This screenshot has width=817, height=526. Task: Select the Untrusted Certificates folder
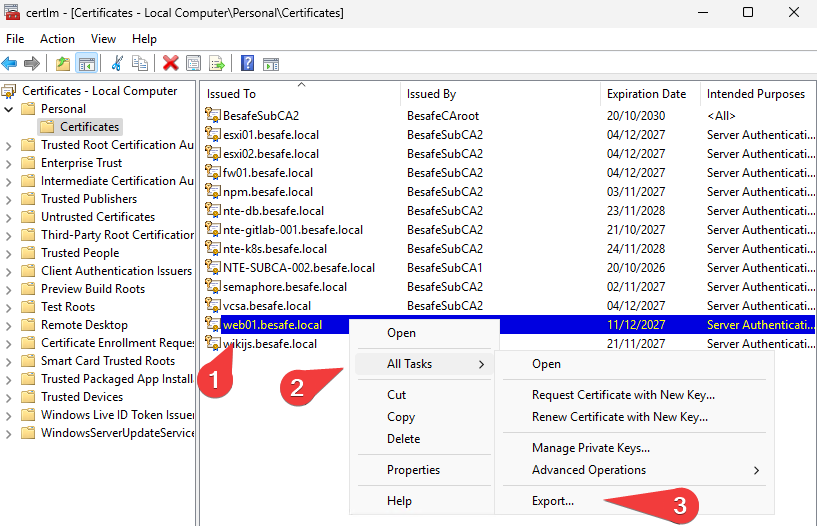click(x=98, y=217)
